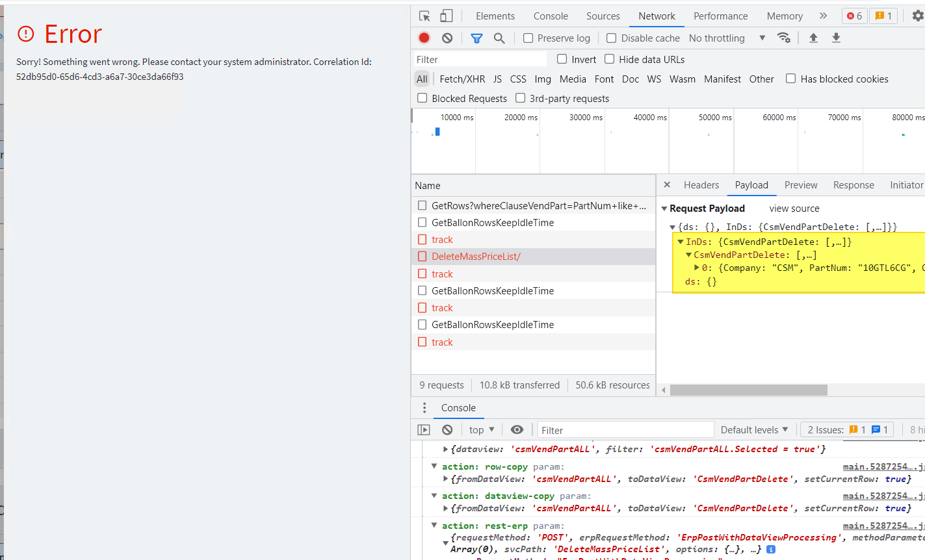
Task: Open the Headers request tab
Action: point(701,185)
